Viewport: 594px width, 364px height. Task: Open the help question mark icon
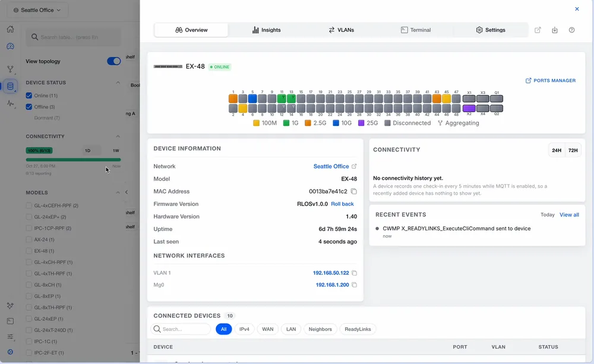571,30
